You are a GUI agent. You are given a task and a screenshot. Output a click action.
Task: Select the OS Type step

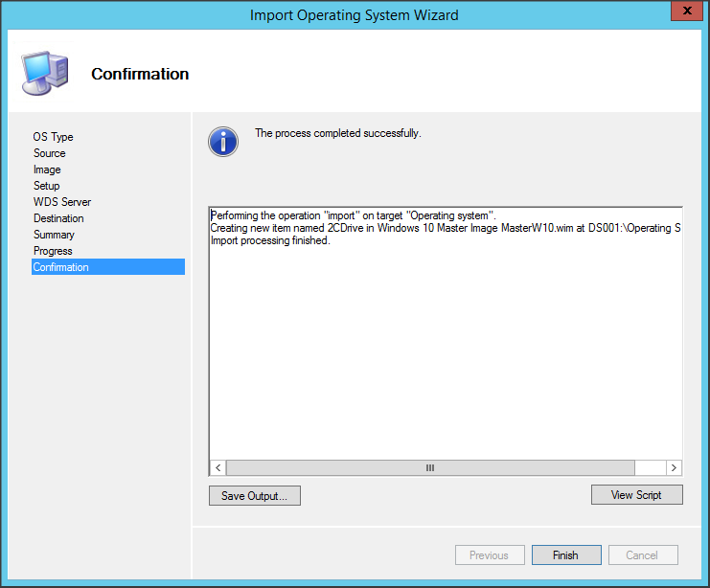pos(54,137)
